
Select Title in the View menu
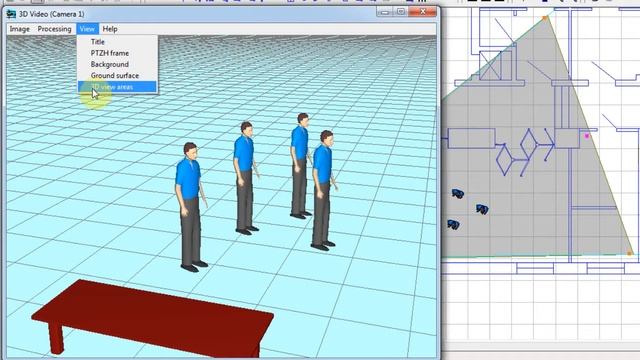(x=117, y=42)
